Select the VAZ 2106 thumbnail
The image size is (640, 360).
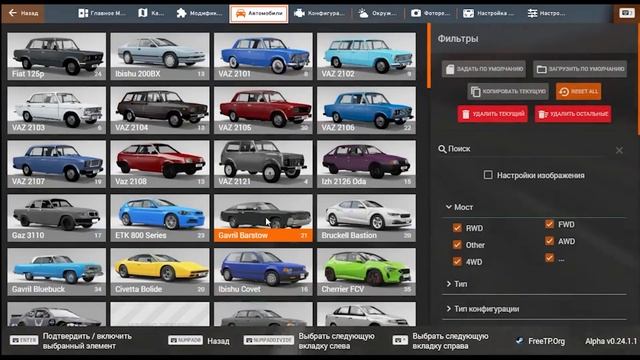(366, 110)
